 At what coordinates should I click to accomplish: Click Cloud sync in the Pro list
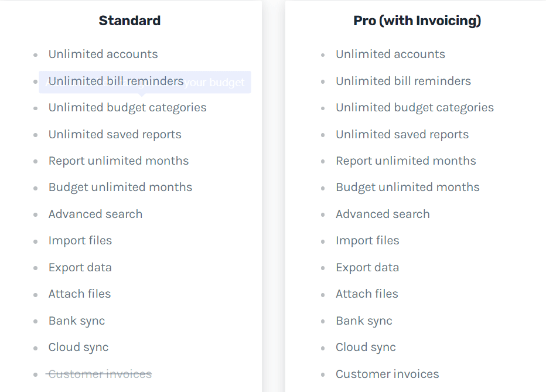coord(366,347)
